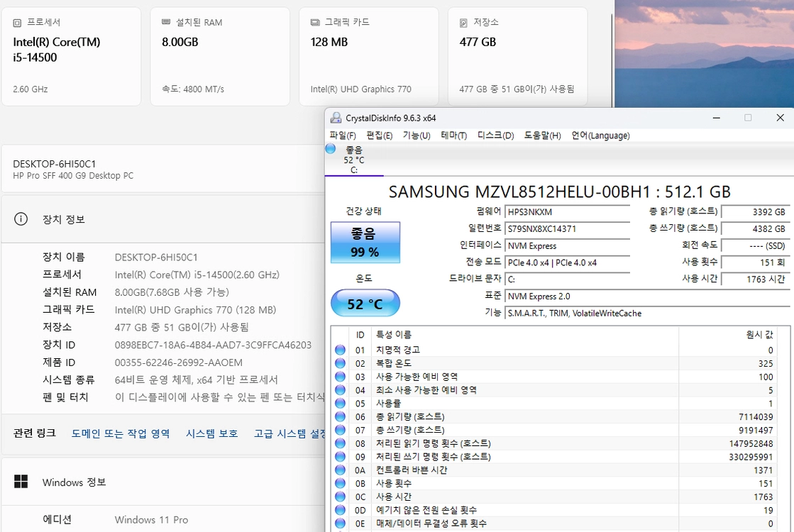Viewport: 794px width, 532px height.
Task: Click the 특성 이름 column header
Action: coord(394,335)
